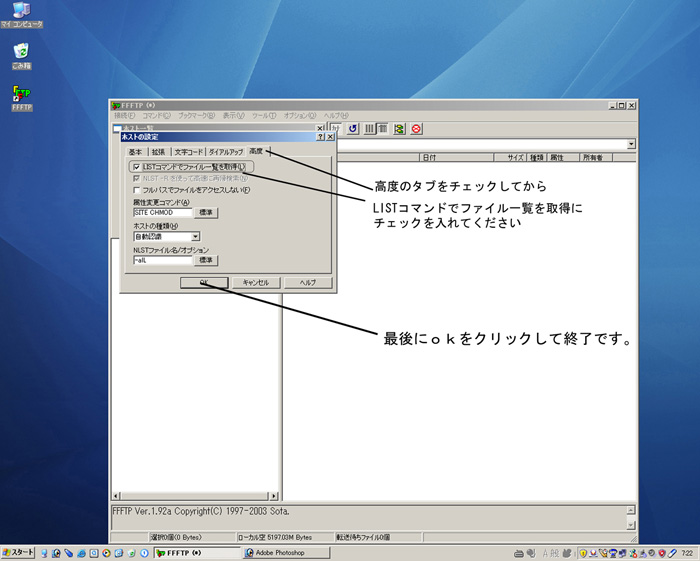Image resolution: width=700 pixels, height=561 pixels.
Task: Open the ブックマーク menu
Action: 196,116
